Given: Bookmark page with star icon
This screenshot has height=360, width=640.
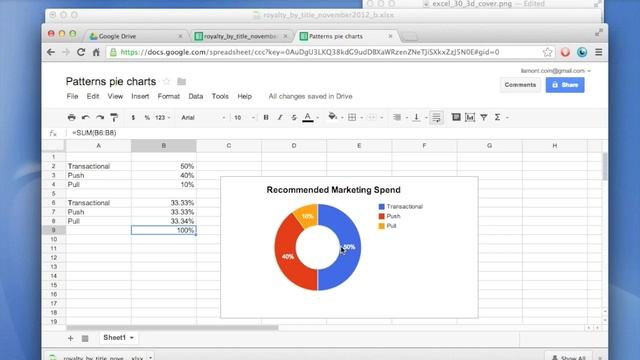Looking at the screenshot, I should [547, 52].
